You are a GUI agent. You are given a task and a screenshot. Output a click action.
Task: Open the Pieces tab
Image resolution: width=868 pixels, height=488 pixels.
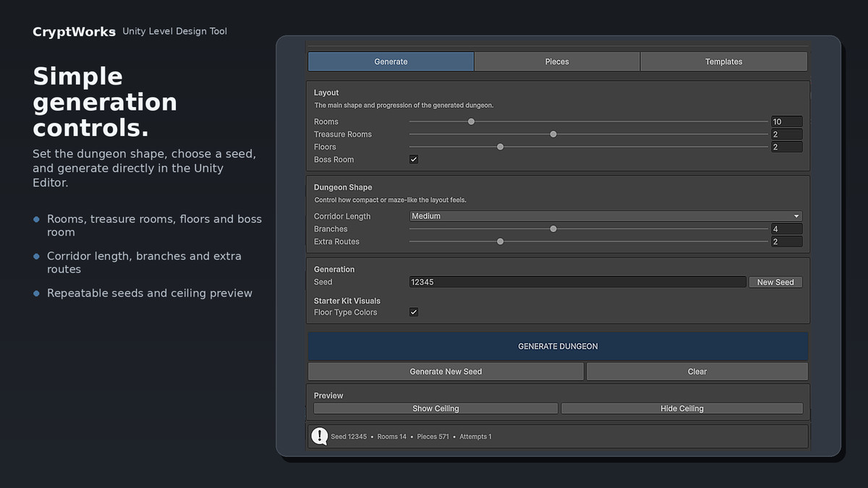click(x=557, y=61)
